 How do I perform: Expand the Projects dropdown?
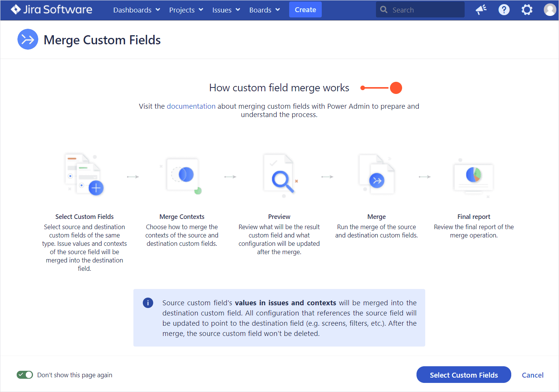[x=186, y=10]
